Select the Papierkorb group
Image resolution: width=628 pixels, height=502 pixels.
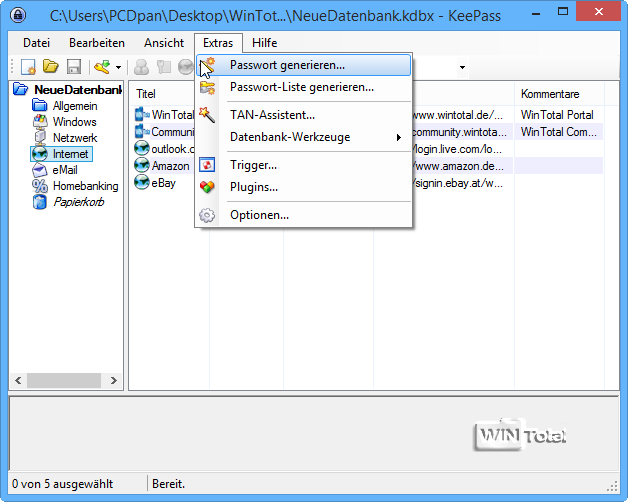78,202
